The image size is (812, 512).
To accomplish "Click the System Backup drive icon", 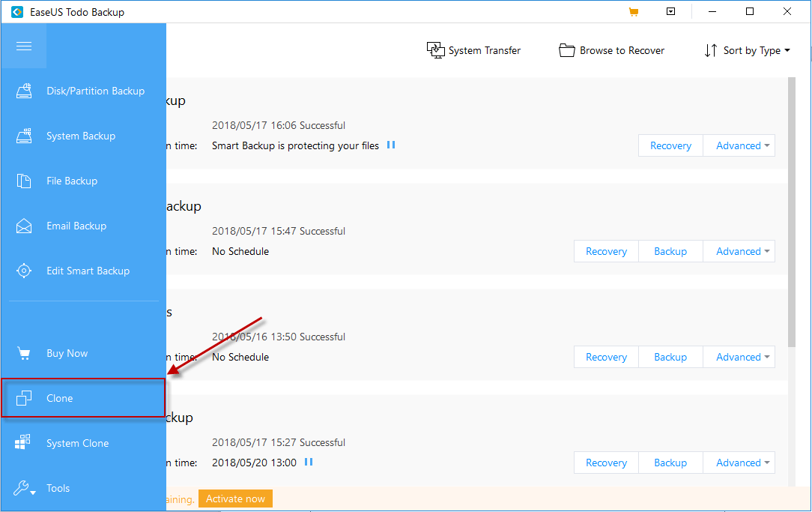I will tap(24, 136).
